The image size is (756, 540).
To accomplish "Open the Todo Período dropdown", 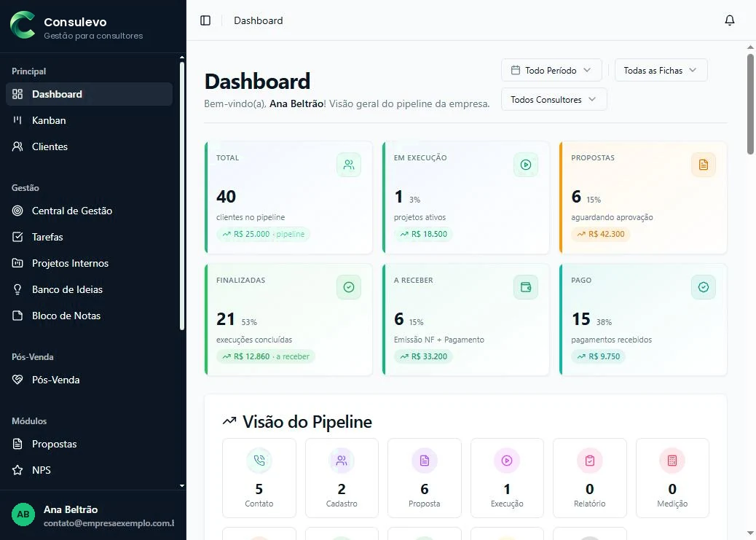I will pos(551,70).
